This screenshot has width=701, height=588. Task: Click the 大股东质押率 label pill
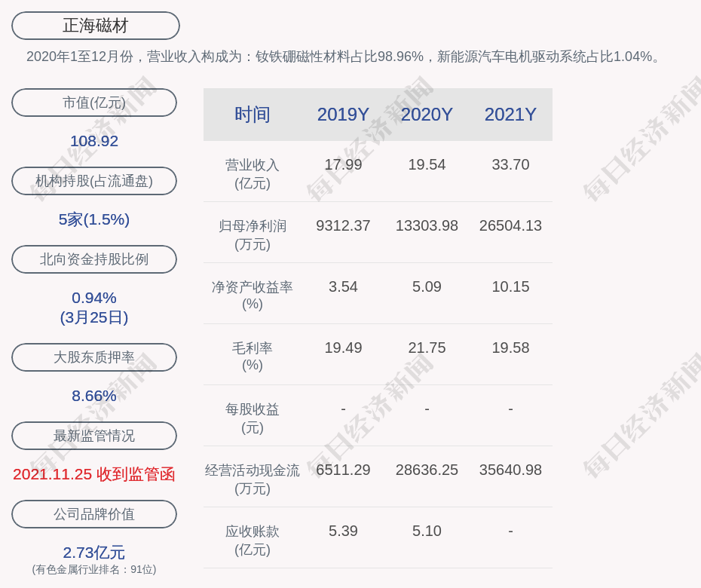coord(94,357)
